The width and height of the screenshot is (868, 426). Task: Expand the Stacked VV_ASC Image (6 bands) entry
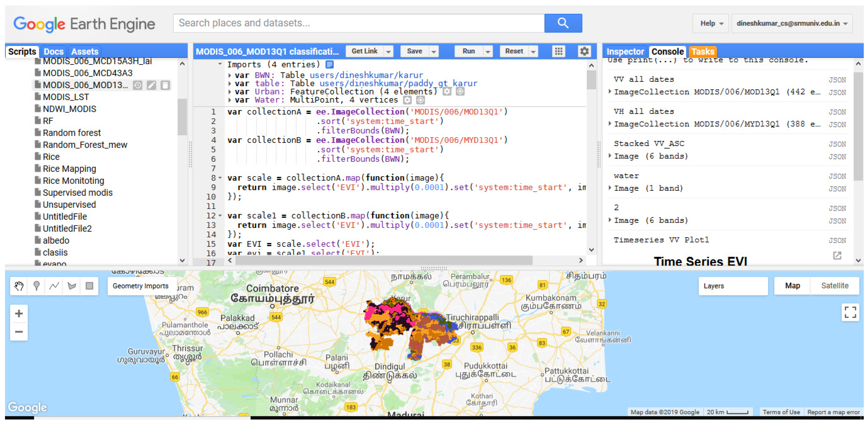coord(610,156)
